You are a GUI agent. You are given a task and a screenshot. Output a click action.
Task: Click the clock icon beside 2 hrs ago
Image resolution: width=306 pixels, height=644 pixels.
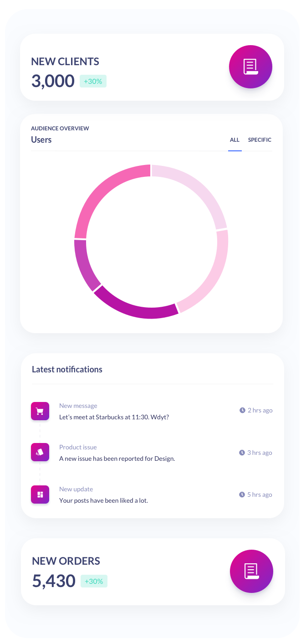click(242, 410)
